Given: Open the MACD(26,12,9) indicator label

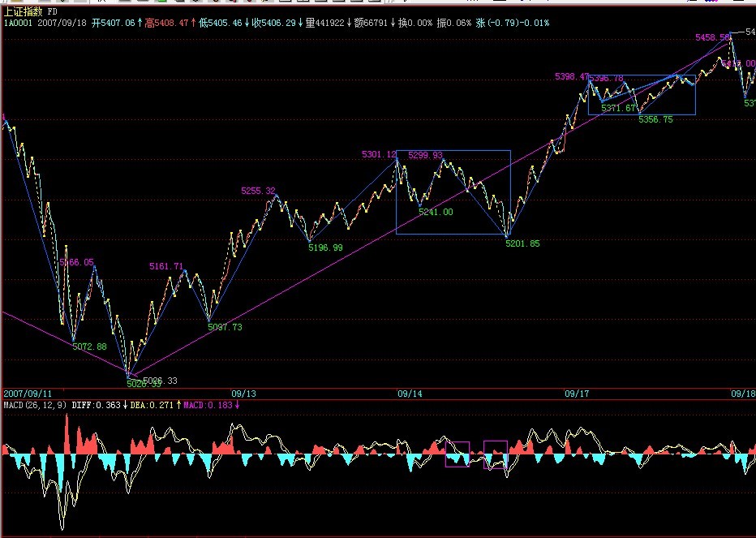Looking at the screenshot, I should (34, 404).
